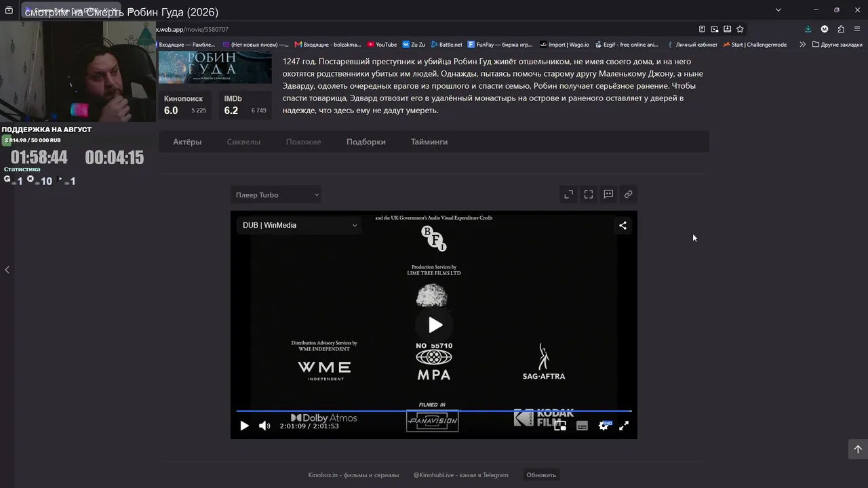
Task: Seek on the video progress bar
Action: pyautogui.click(x=434, y=411)
